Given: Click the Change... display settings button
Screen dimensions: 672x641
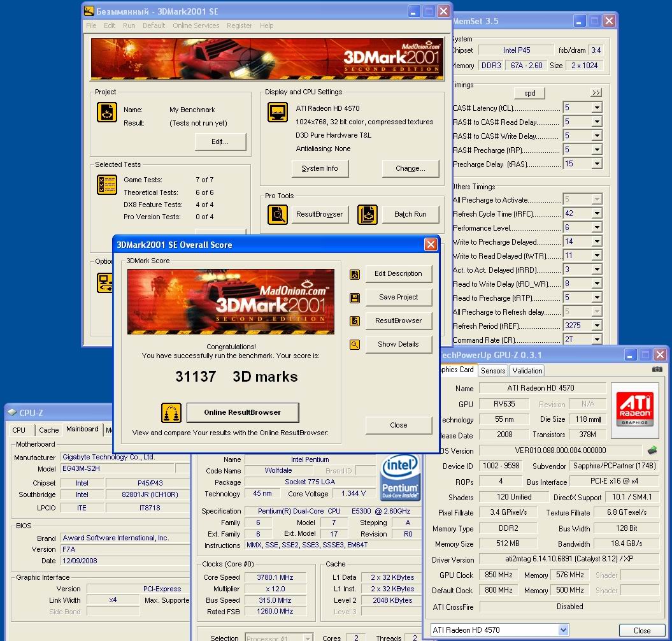Looking at the screenshot, I should [x=410, y=168].
